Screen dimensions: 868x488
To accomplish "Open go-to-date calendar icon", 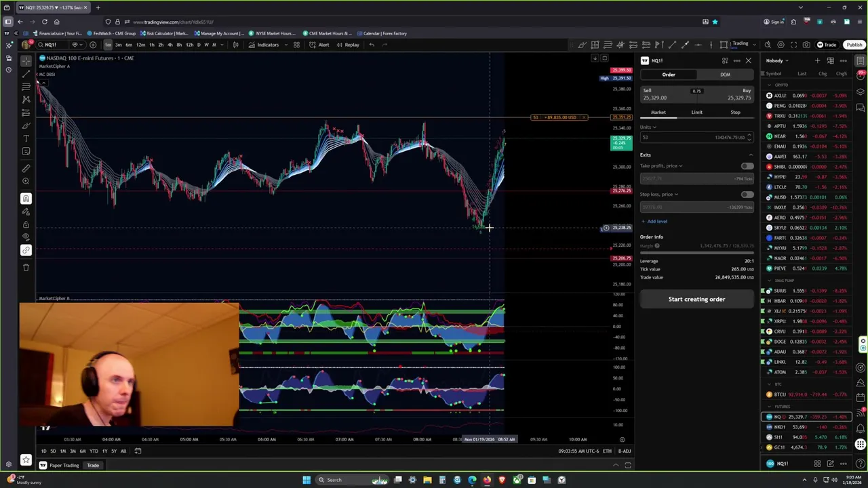I will point(137,451).
